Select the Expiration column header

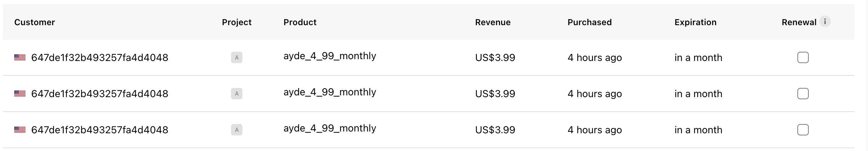(x=696, y=22)
